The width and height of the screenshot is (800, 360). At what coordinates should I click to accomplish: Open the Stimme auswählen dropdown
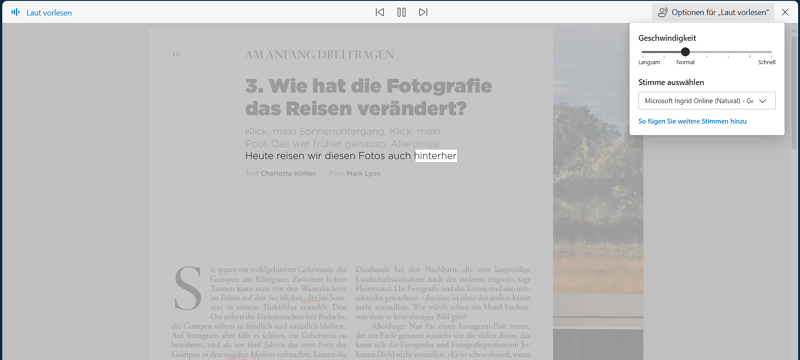click(x=707, y=100)
